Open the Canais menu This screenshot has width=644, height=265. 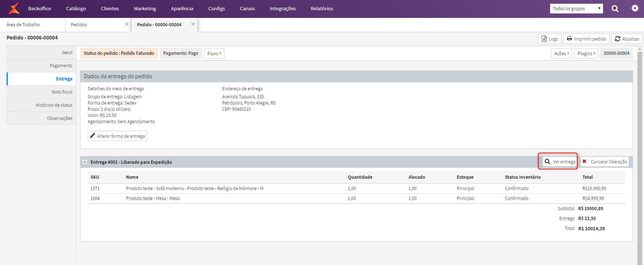pyautogui.click(x=247, y=8)
